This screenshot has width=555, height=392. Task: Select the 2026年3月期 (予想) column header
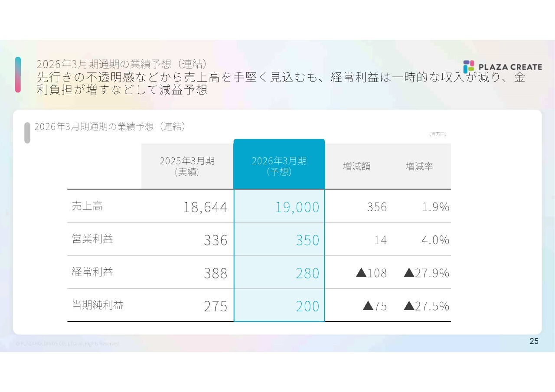(x=279, y=166)
